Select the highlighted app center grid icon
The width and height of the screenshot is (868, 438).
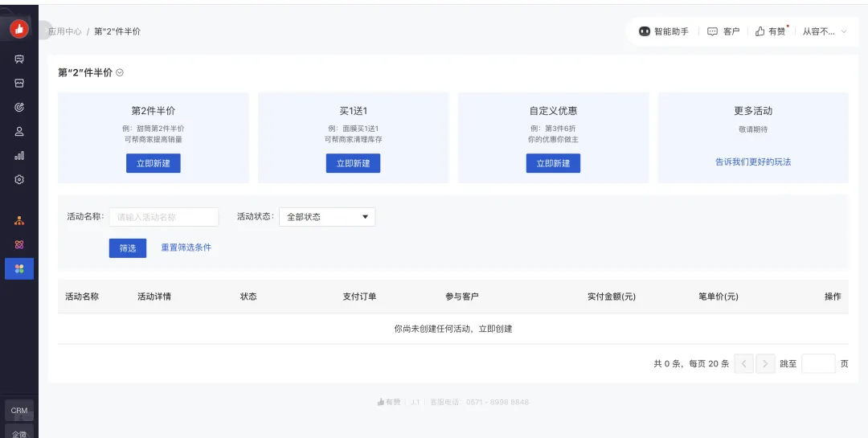(x=19, y=268)
